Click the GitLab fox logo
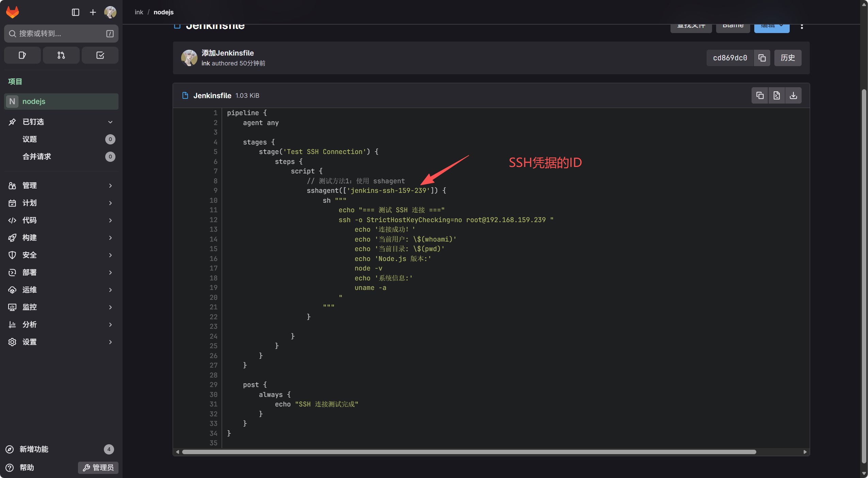868x478 pixels. (13, 12)
